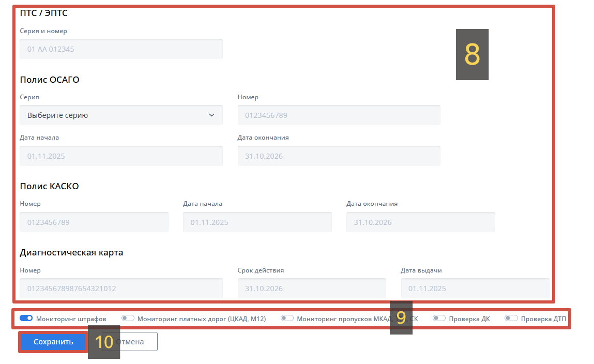
Task: Click the ОСАГО Дата начала field
Action: coord(121,156)
